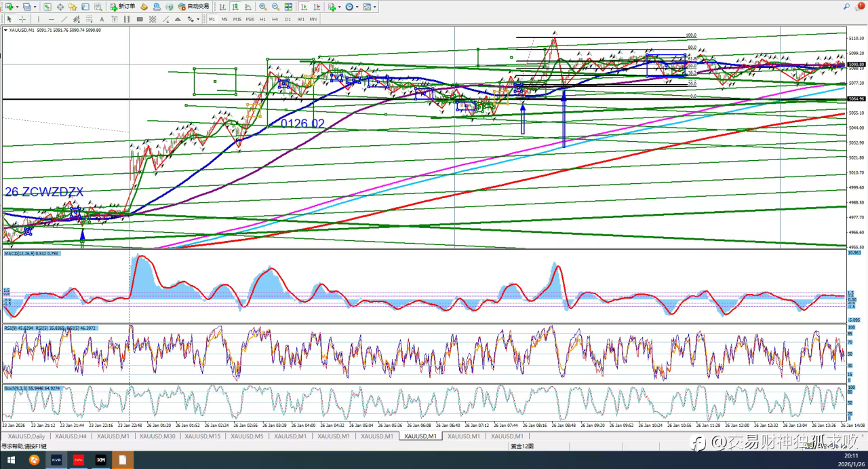Set timeframe to H4
Image resolution: width=868 pixels, height=469 pixels.
click(x=275, y=19)
